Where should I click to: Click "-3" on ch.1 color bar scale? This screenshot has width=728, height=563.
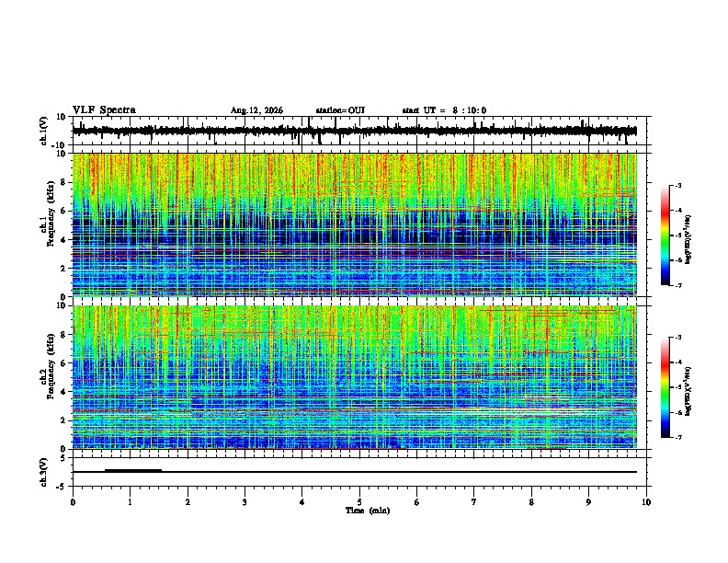pyautogui.click(x=678, y=186)
